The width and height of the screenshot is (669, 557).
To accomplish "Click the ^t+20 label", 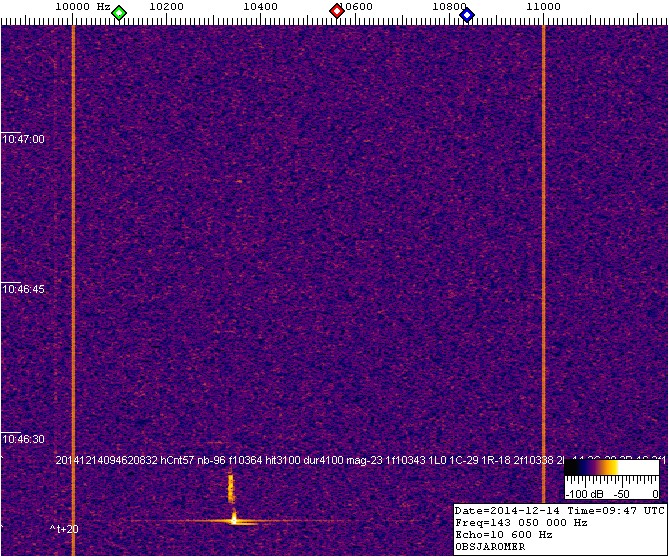I will coord(64,528).
